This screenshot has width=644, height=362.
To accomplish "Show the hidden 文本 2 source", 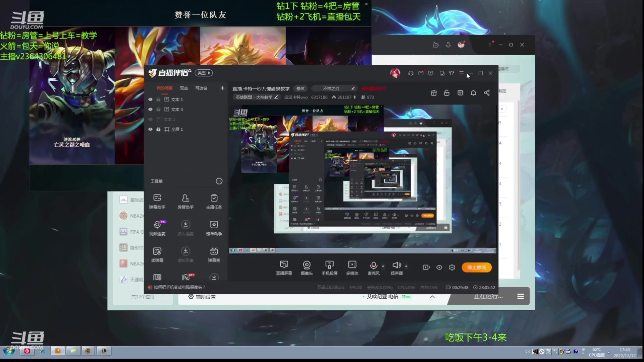I will [150, 119].
